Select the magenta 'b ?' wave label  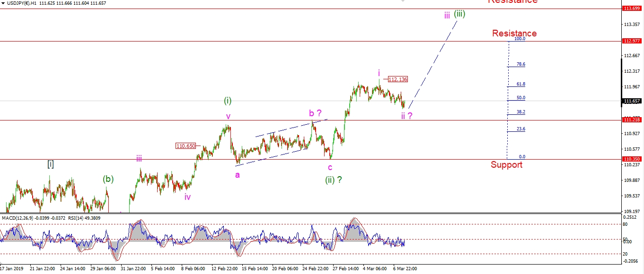(x=316, y=113)
